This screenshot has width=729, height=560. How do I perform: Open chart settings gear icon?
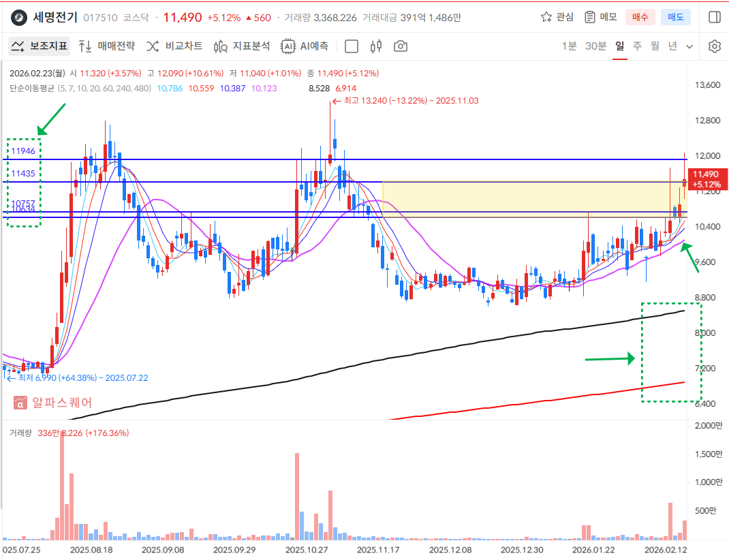[x=714, y=46]
